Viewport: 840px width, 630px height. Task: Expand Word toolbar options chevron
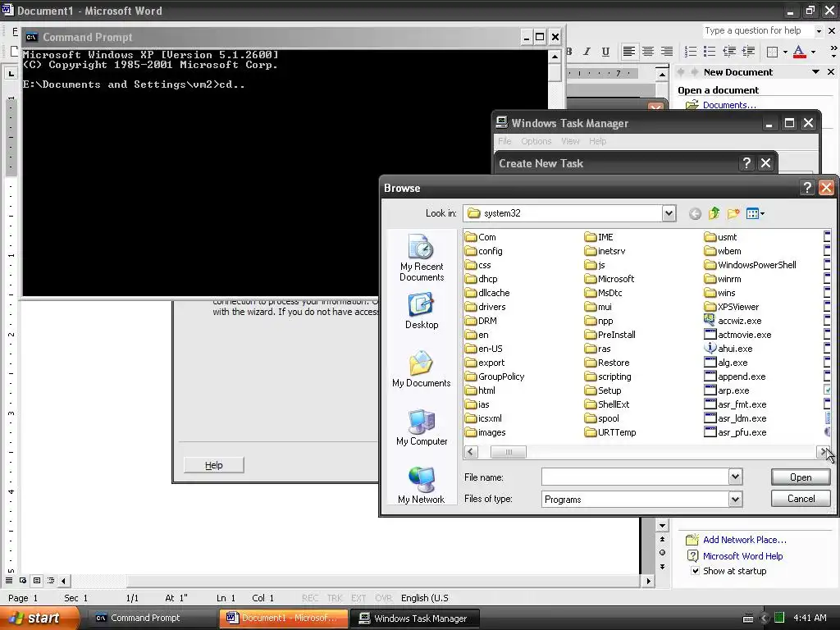click(x=833, y=52)
